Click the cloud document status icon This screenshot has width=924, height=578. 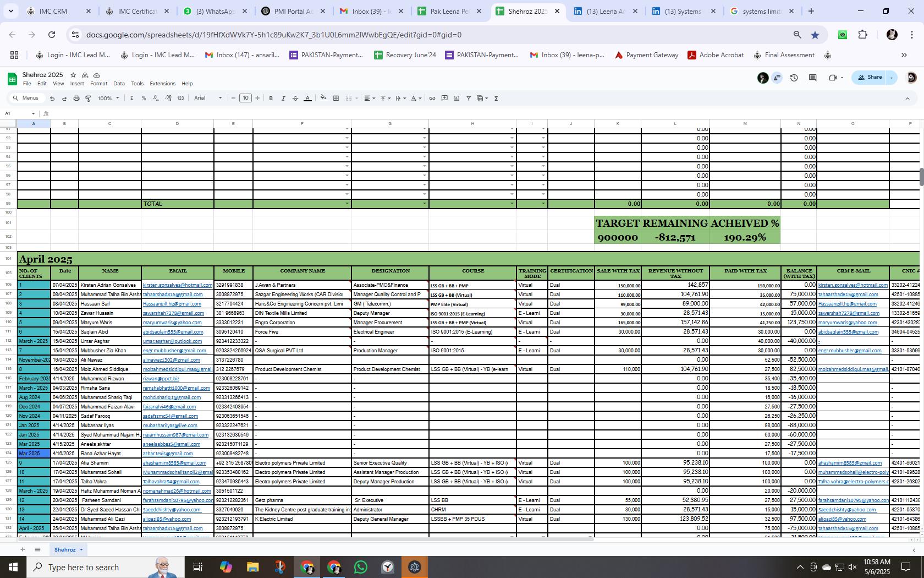click(97, 75)
